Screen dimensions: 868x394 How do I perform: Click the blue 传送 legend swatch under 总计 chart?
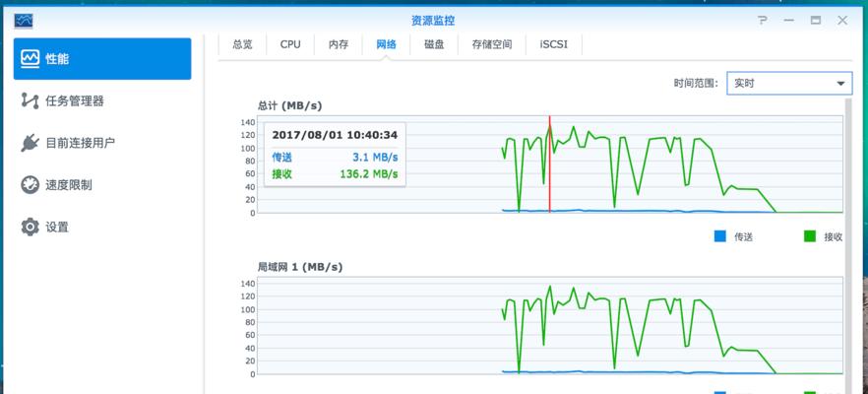tap(719, 236)
